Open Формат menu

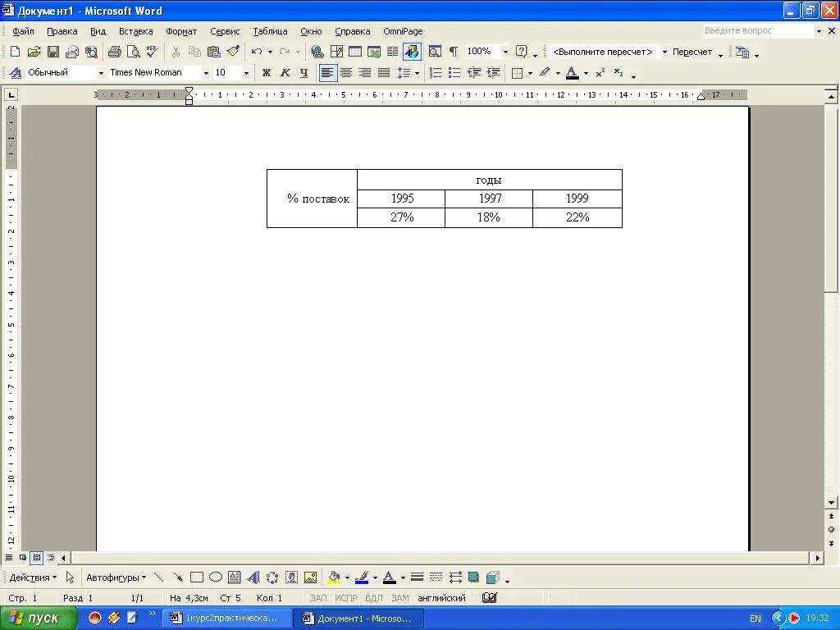click(181, 31)
